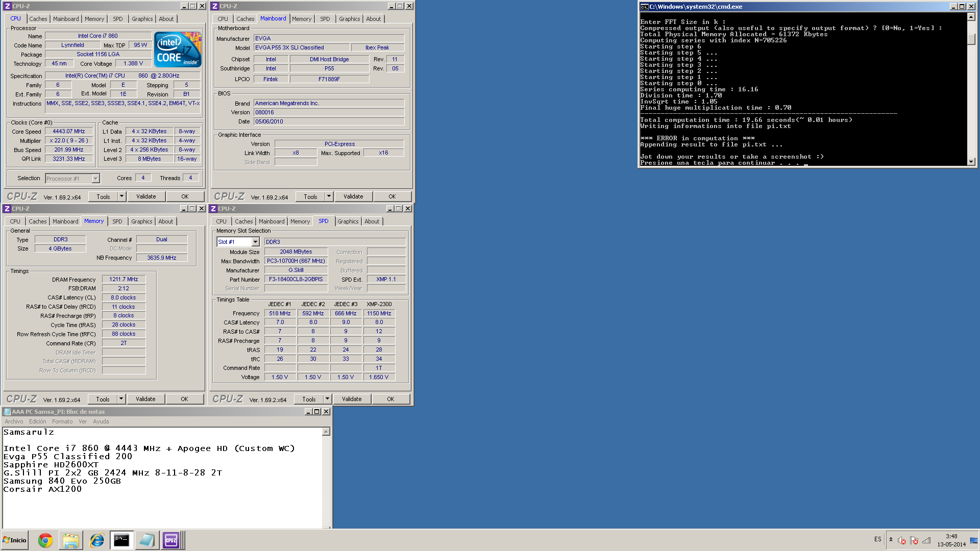Open Windows Explorer folder icon in taskbar
Viewport: 980px width, 551px height.
pos(71,540)
